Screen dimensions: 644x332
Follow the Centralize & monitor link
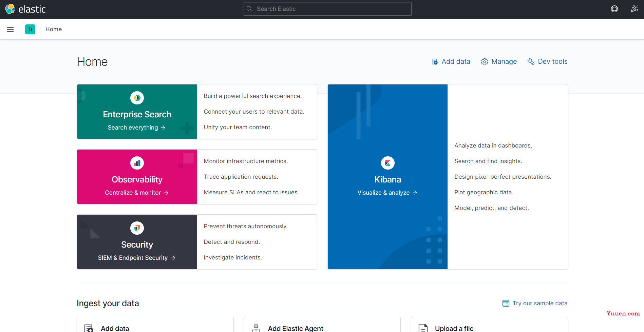137,193
